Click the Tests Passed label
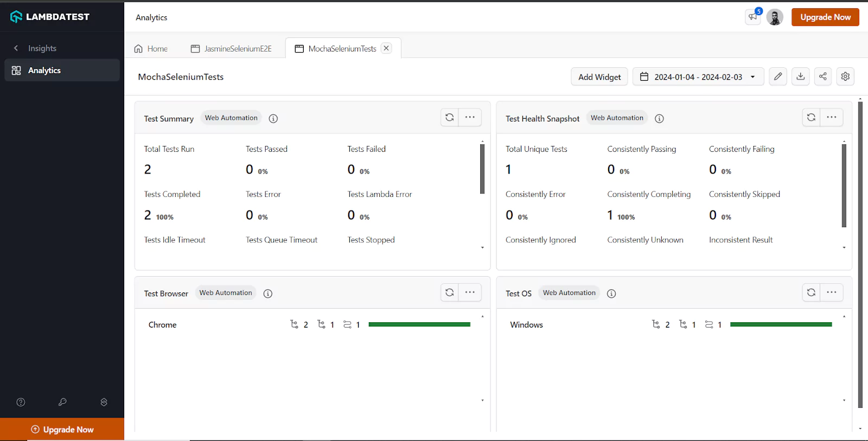 (x=266, y=149)
